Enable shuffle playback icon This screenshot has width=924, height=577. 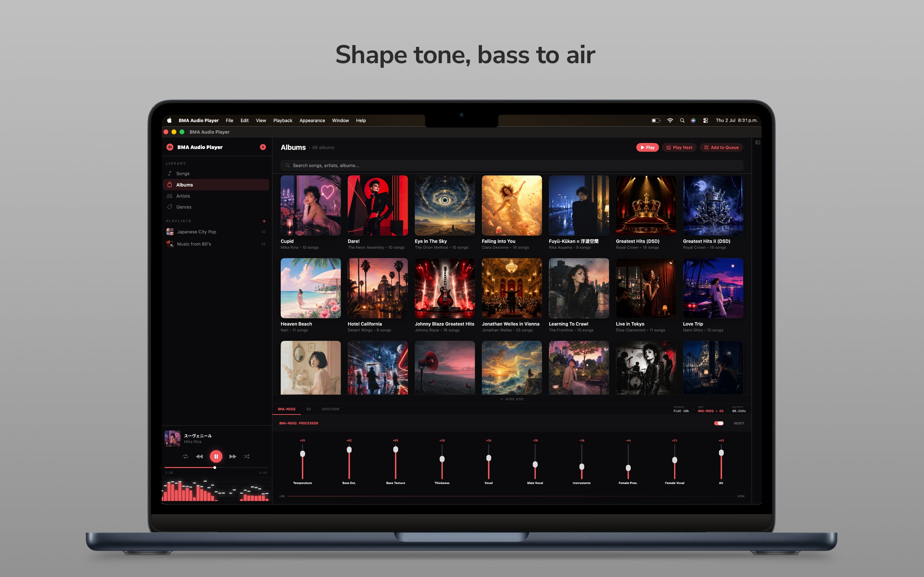[247, 456]
